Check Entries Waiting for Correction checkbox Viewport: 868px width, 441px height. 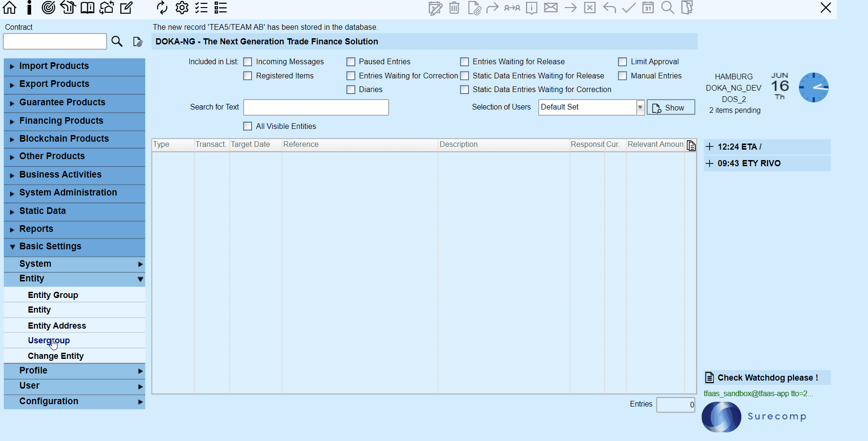[351, 76]
